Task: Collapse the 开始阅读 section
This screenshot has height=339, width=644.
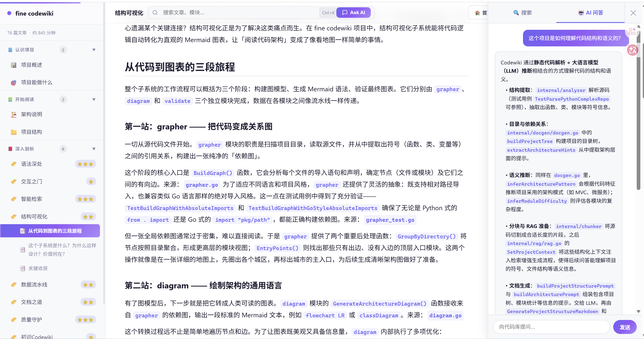Action: 94,99
